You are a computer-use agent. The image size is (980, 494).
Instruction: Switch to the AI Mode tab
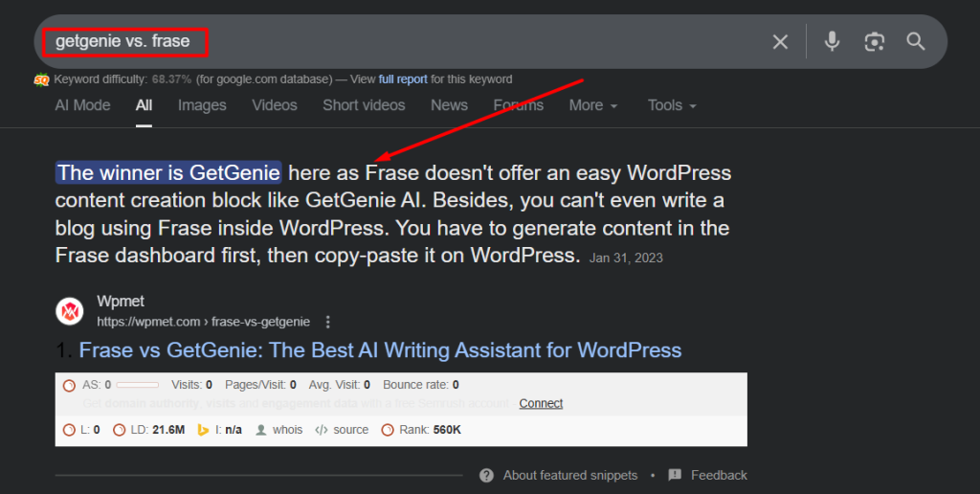click(x=82, y=105)
